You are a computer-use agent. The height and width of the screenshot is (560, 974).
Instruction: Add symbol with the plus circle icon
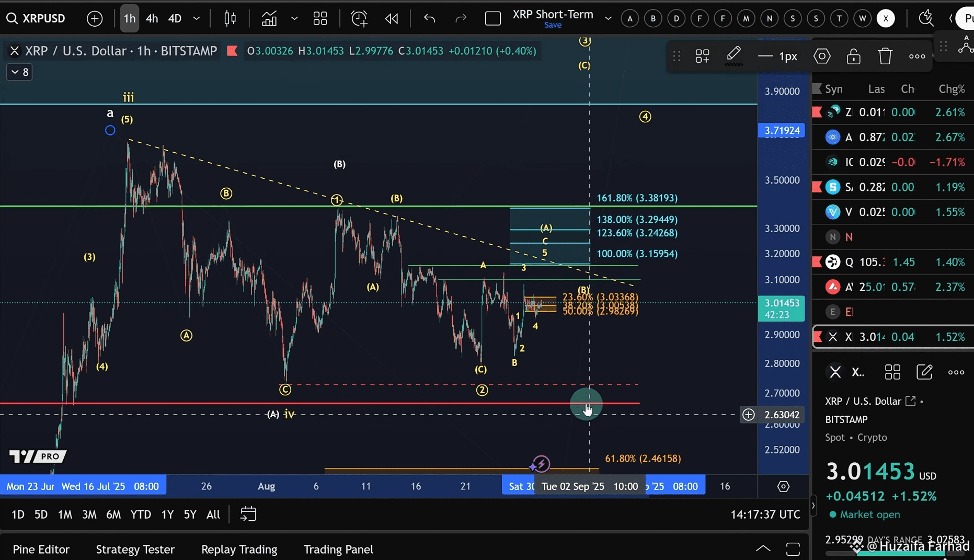(95, 19)
